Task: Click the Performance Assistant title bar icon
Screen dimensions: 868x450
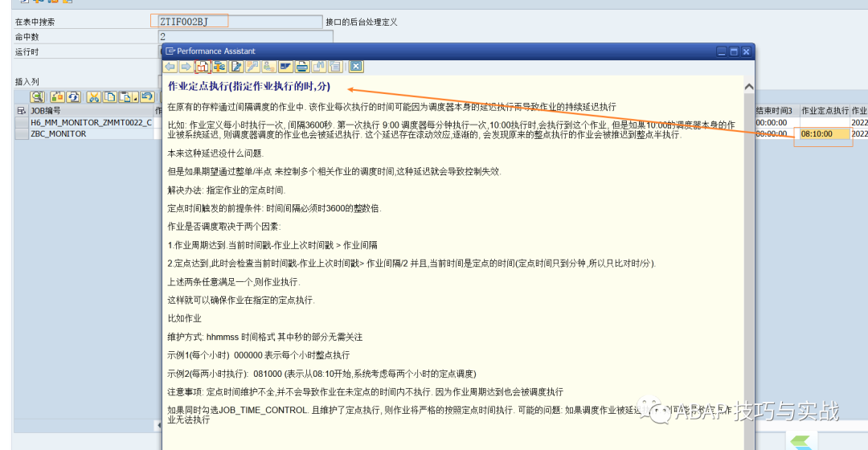Action: 170,51
